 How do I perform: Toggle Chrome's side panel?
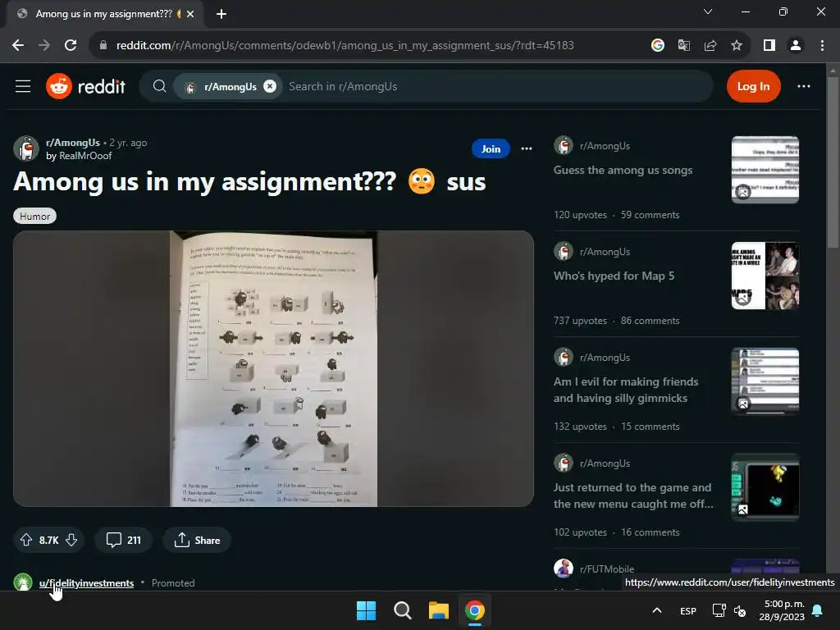769,46
